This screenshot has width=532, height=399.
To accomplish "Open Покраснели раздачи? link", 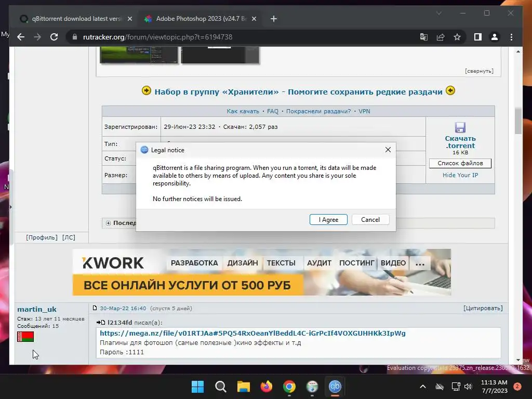I will point(318,111).
